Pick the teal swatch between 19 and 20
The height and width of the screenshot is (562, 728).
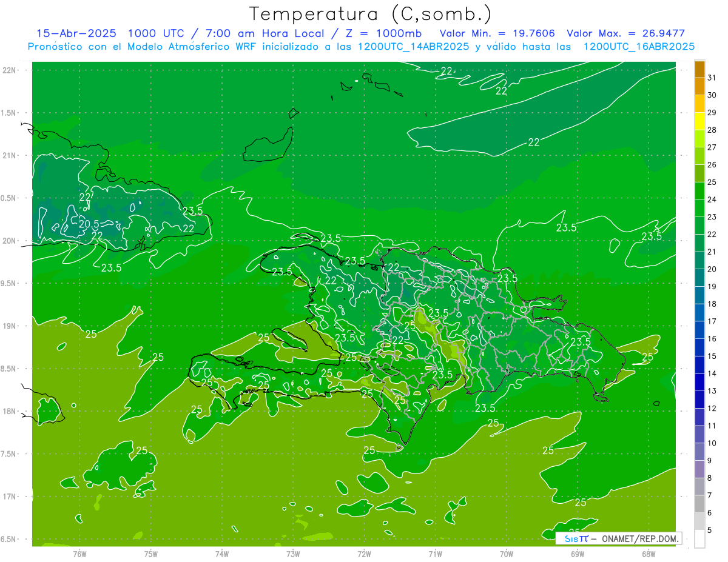699,278
